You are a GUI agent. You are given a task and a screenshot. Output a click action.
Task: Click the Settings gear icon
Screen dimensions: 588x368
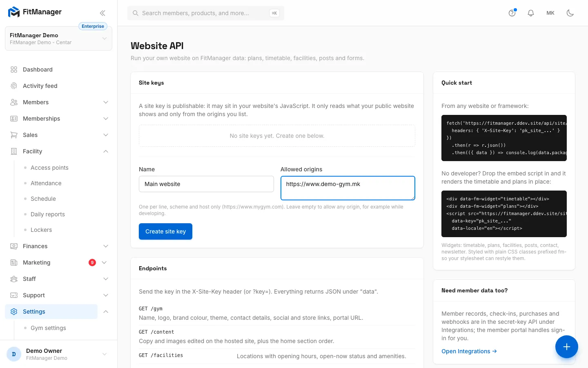tap(14, 312)
